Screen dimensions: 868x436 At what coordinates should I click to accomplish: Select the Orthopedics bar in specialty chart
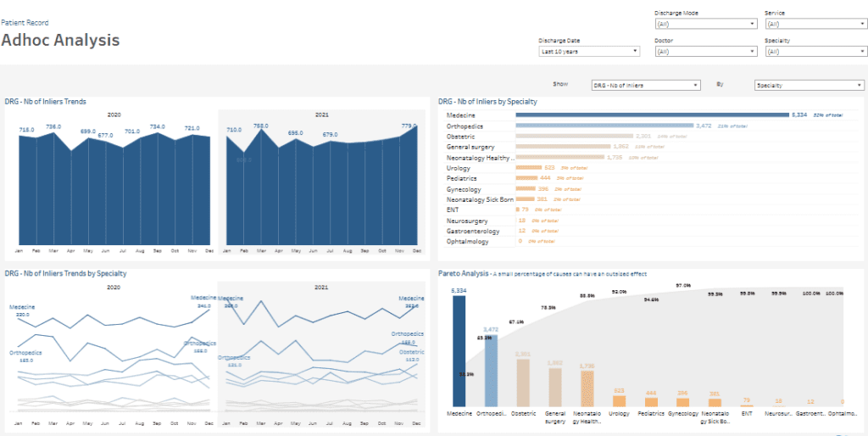[604, 126]
